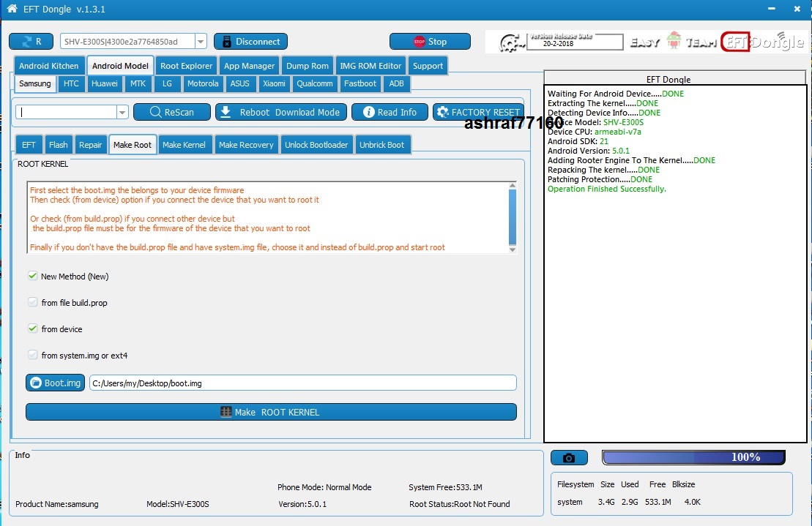Select the MTK tab
The width and height of the screenshot is (812, 526).
pos(138,83)
